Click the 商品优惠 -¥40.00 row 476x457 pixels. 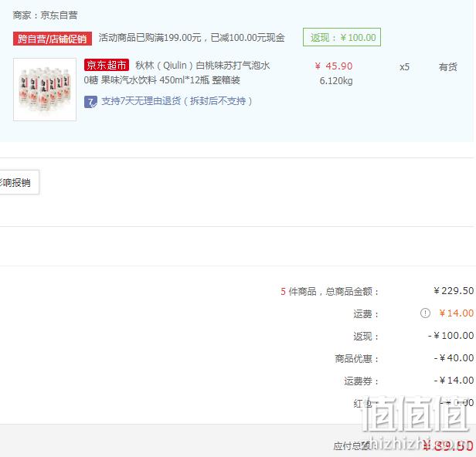(404, 358)
